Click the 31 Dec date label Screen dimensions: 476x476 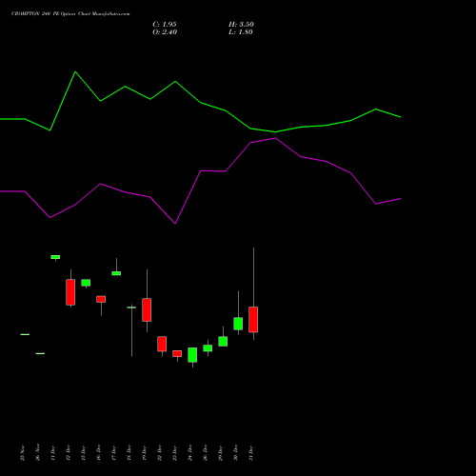pos(250,453)
